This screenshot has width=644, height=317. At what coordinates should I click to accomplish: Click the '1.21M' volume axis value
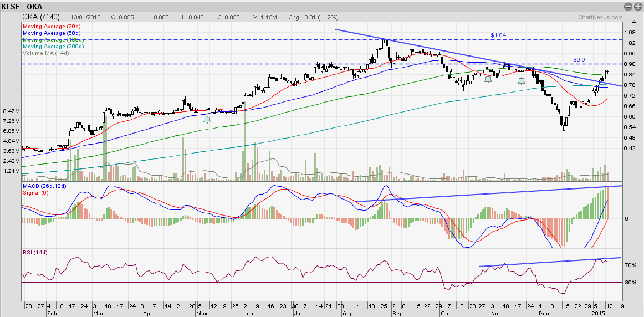(x=11, y=171)
